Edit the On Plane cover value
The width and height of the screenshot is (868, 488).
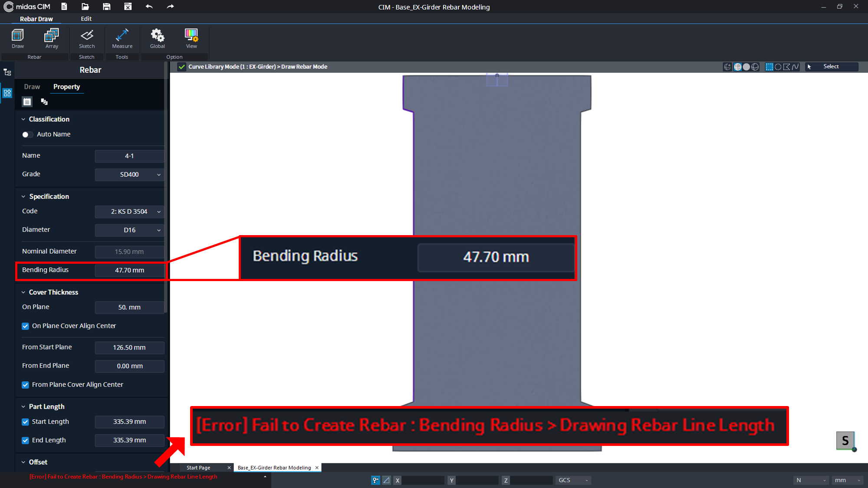click(129, 308)
